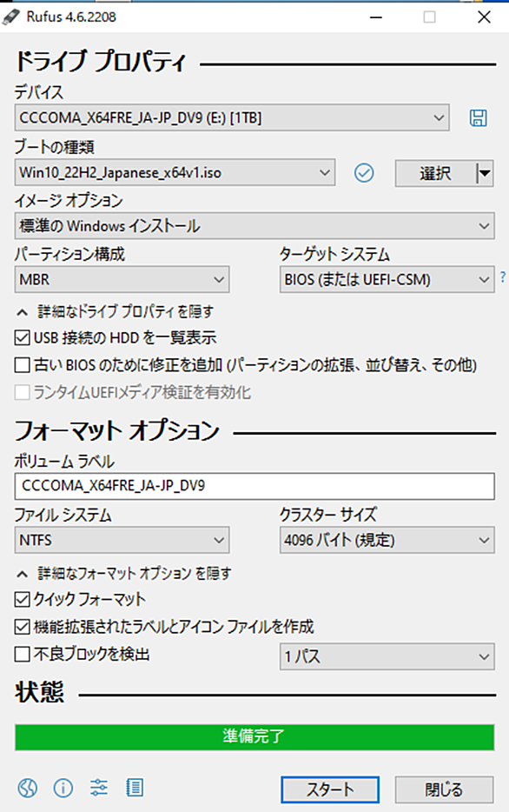
Task: Click the Rufus USB drive title icon
Action: coord(11,17)
